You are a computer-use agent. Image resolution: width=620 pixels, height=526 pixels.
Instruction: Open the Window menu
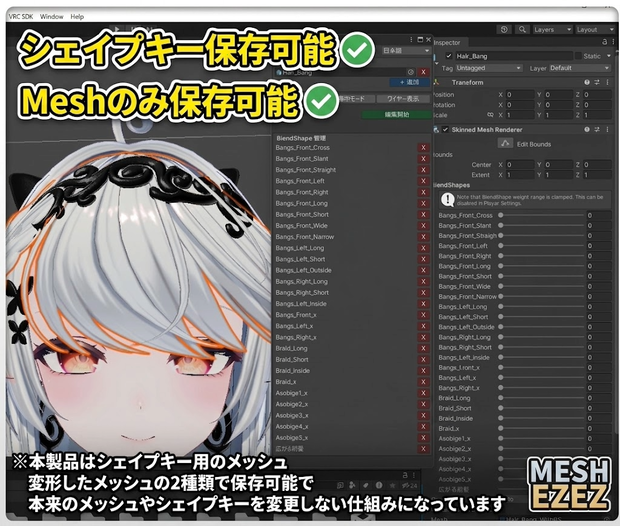pos(51,17)
